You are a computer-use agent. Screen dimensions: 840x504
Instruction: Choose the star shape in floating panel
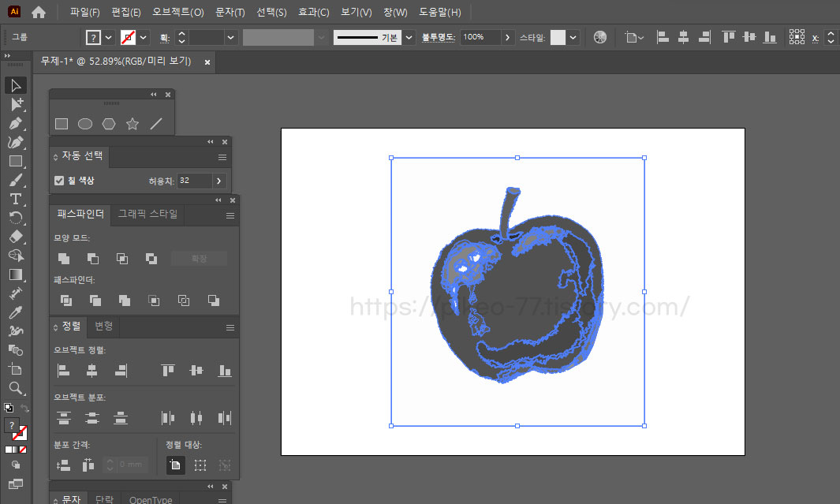click(133, 124)
